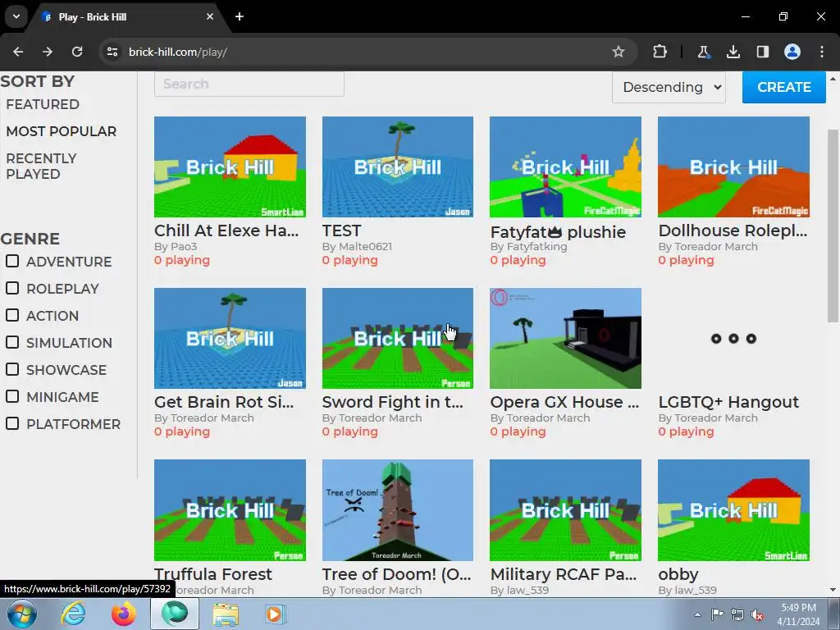This screenshot has height=630, width=840.
Task: Open Opera GX House game thumbnail
Action: (565, 338)
